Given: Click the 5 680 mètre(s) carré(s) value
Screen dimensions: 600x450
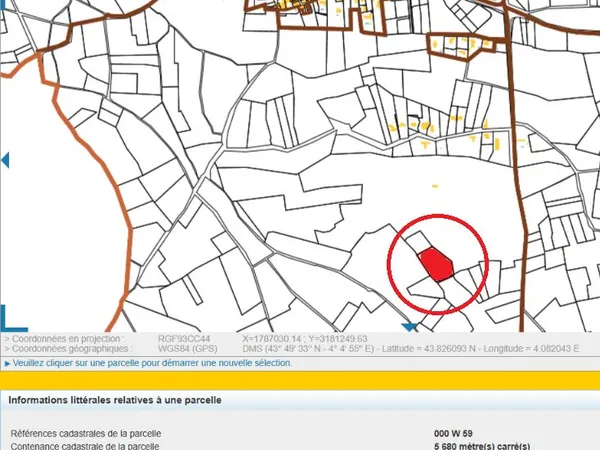Looking at the screenshot, I should (482, 446).
